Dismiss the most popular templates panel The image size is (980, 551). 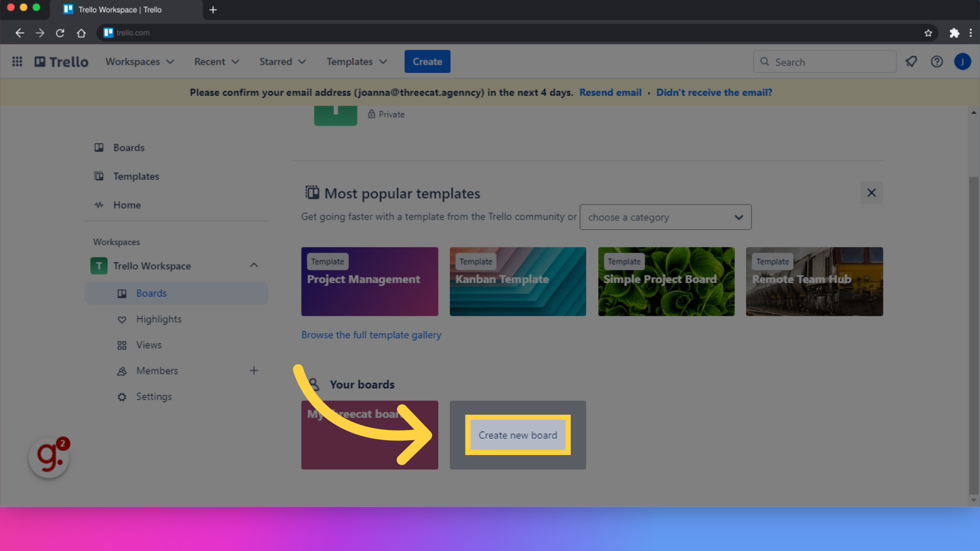point(871,193)
